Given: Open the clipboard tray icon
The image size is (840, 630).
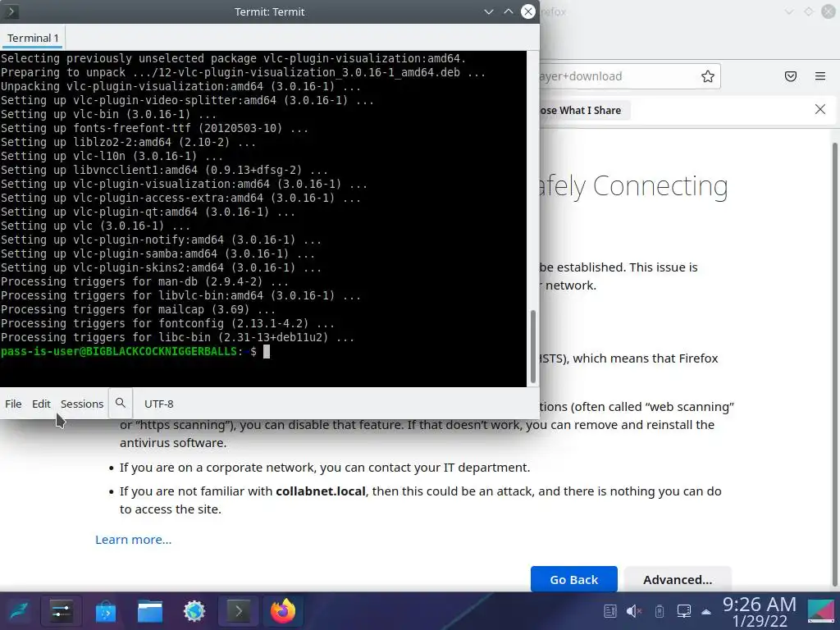Looking at the screenshot, I should tap(610, 611).
